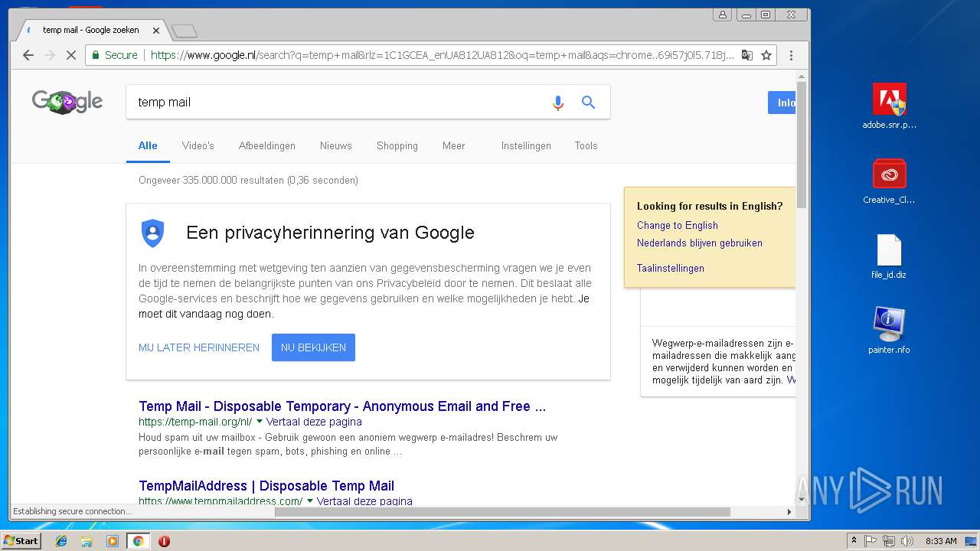Open the Chrome three-dot menu
This screenshot has height=551, width=980.
coord(791,55)
